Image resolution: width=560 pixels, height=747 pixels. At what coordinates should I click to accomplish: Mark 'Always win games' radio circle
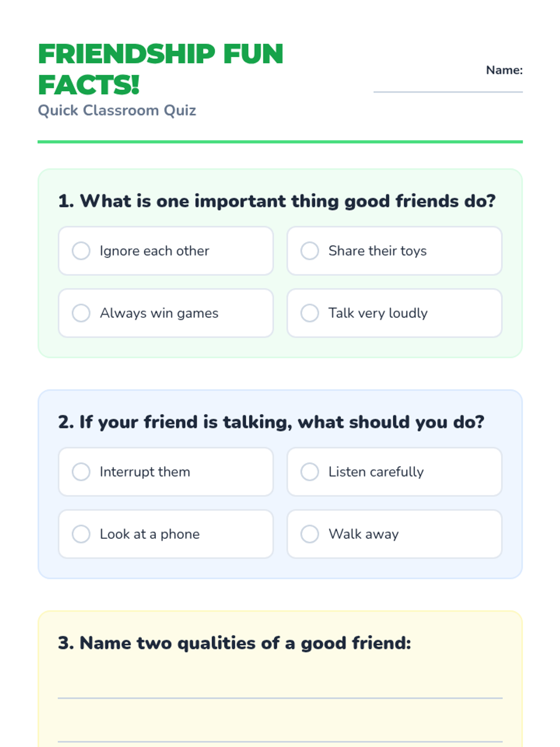[x=81, y=313]
